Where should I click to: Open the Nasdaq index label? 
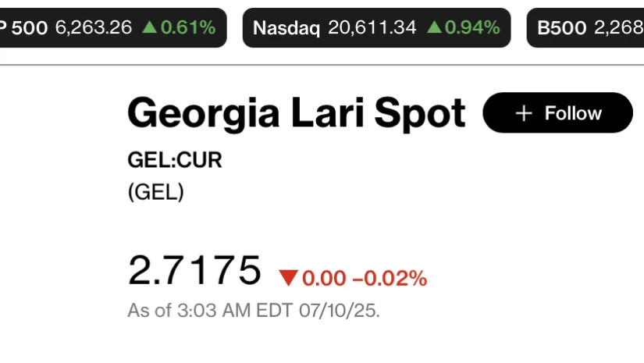286,28
